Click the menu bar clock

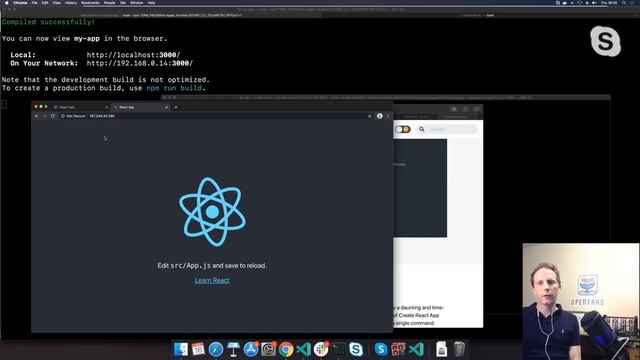point(609,2)
